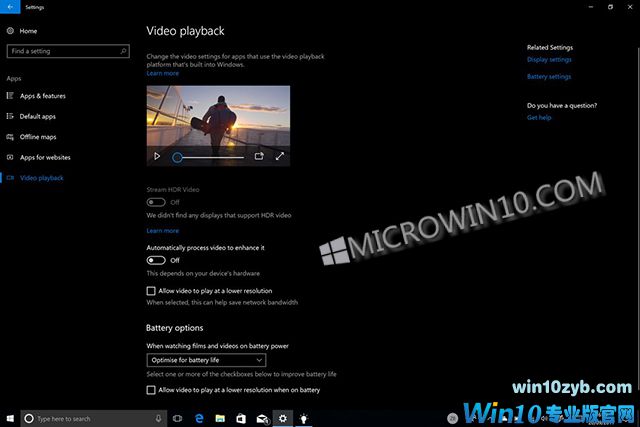Click the back arrow in title bar
Viewport: 640px width, 427px height.
pos(9,6)
